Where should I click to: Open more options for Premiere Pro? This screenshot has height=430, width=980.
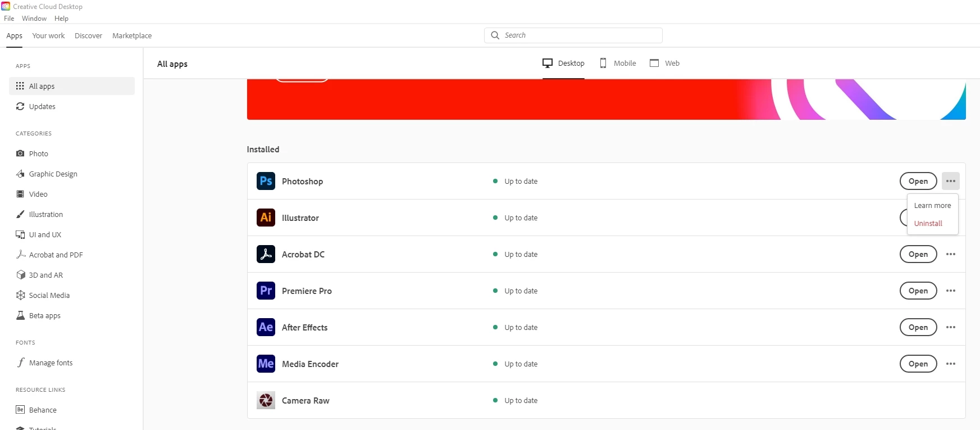950,291
